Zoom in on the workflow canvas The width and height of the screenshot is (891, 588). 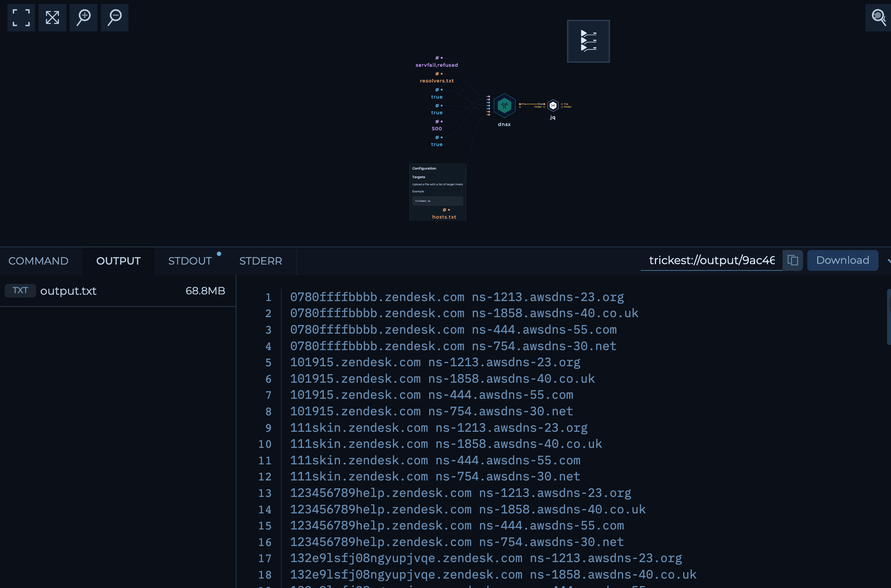point(83,18)
